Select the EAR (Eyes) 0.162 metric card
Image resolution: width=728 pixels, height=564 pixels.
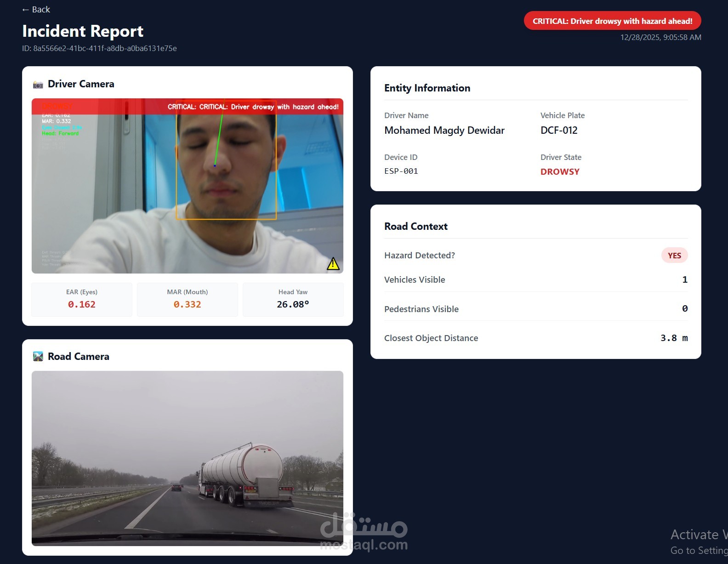(x=82, y=299)
